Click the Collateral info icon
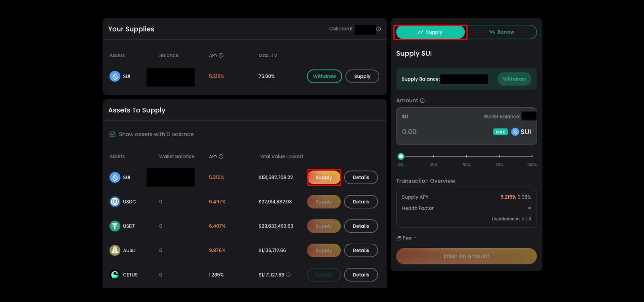 pos(378,29)
